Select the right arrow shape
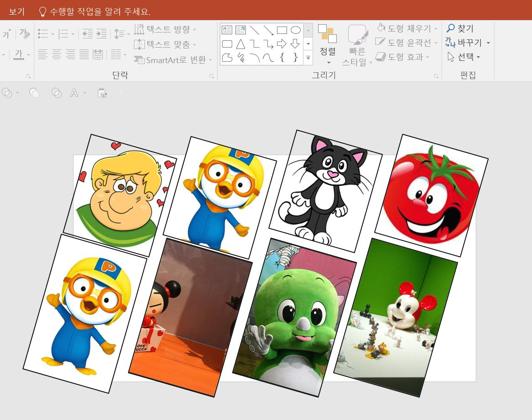The image size is (532, 420). (x=282, y=44)
